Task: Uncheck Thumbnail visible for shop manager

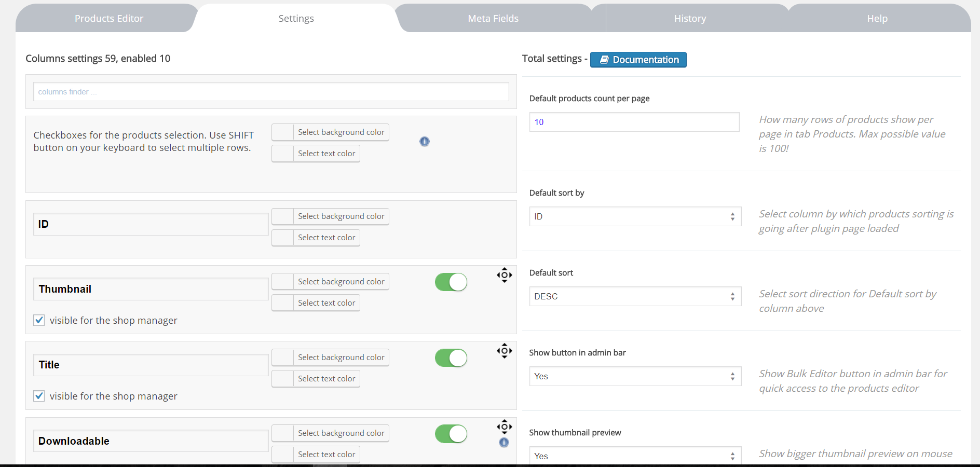Action: coord(39,320)
